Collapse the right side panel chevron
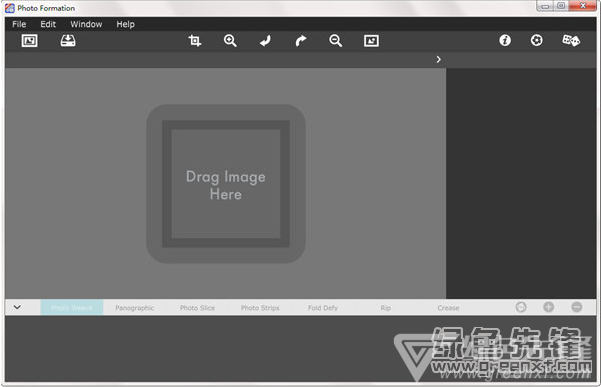The height and width of the screenshot is (387, 601). point(438,59)
